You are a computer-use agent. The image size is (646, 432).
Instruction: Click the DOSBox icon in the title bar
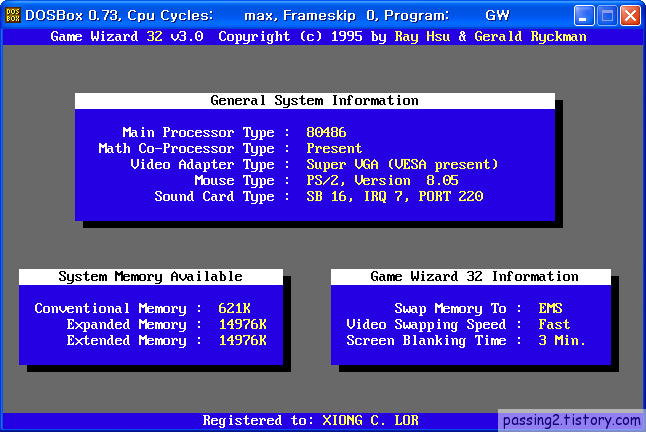tap(13, 15)
